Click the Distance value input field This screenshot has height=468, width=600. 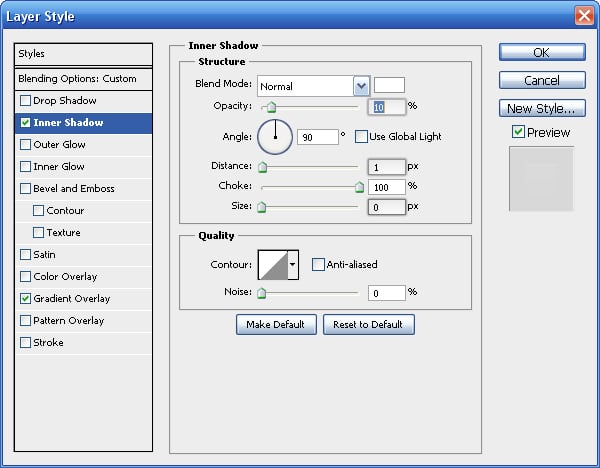click(386, 167)
